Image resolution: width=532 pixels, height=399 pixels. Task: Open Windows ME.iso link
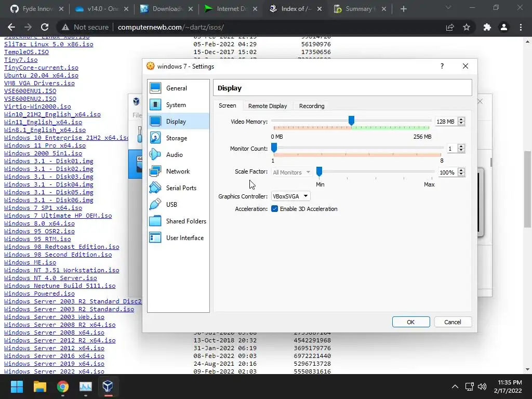(x=30, y=262)
